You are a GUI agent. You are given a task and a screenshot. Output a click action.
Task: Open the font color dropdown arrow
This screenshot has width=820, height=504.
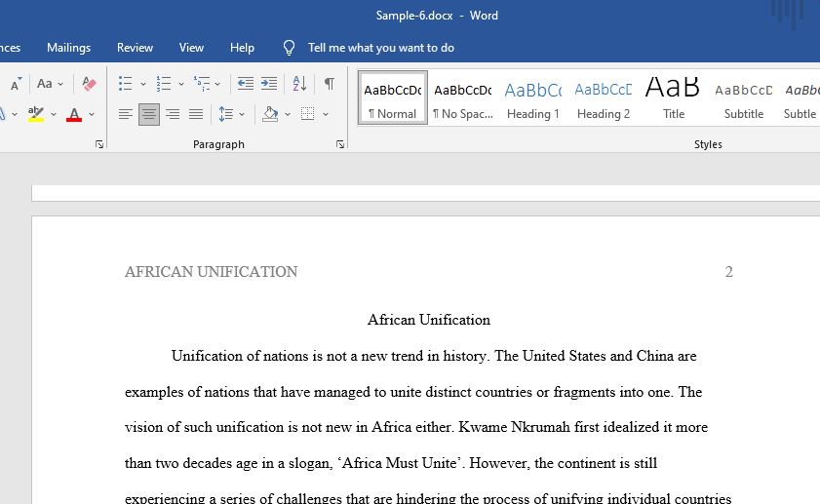click(x=92, y=114)
